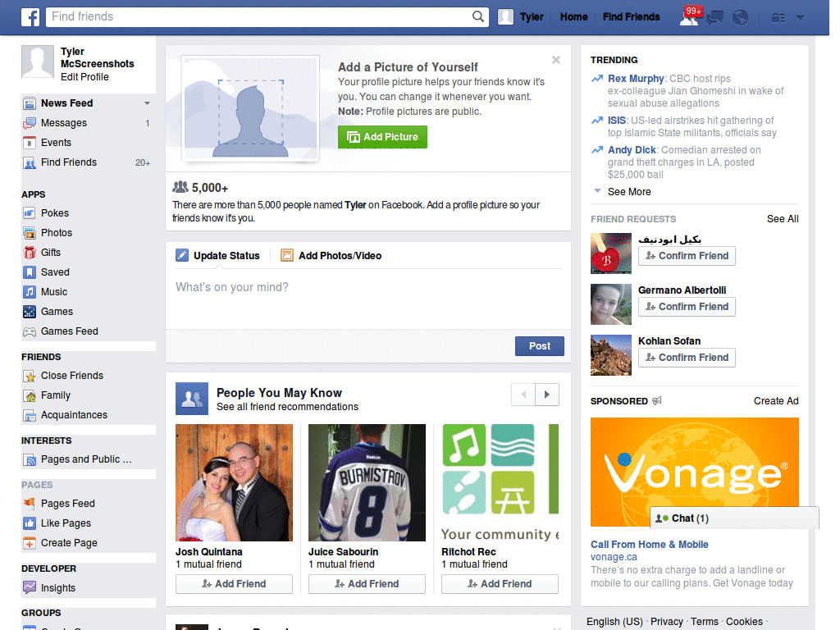Expand See More trending topics

coord(629,192)
